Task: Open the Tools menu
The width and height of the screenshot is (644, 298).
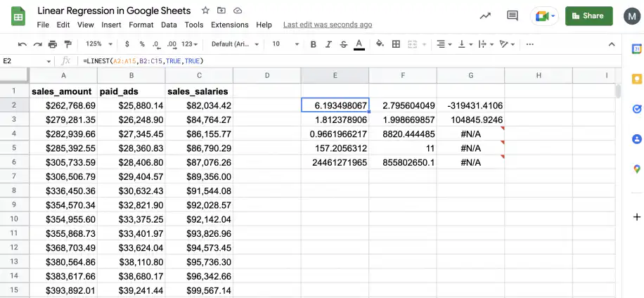Action: 194,25
